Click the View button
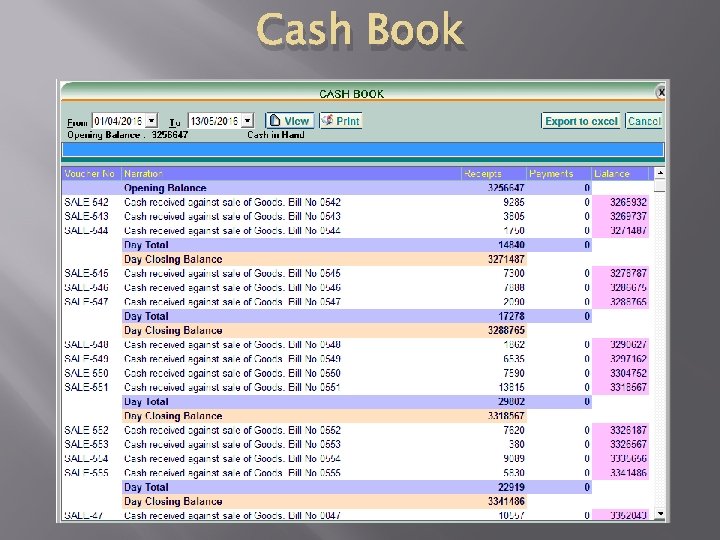This screenshot has width=720, height=540. pos(290,121)
